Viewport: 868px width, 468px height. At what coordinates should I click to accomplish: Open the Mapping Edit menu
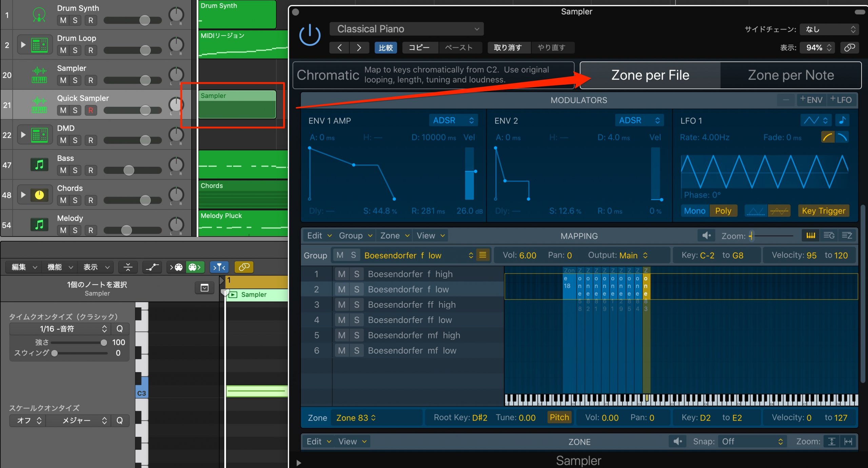click(x=319, y=236)
